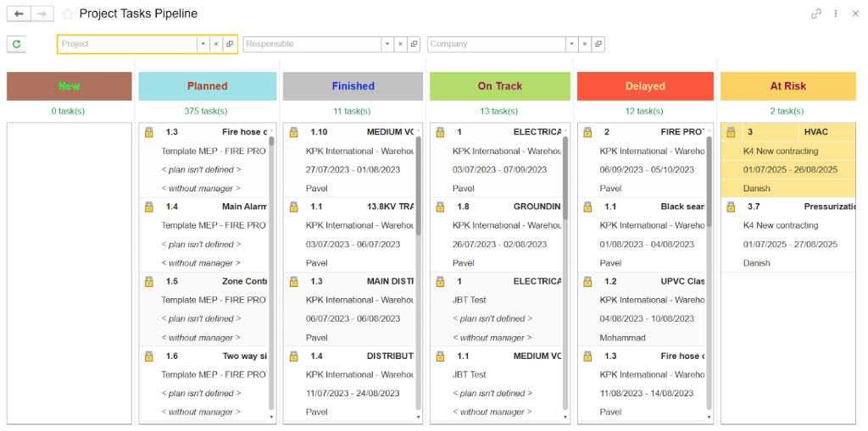Select the Delayed column header
Screen dimensions: 868x431
(645, 86)
